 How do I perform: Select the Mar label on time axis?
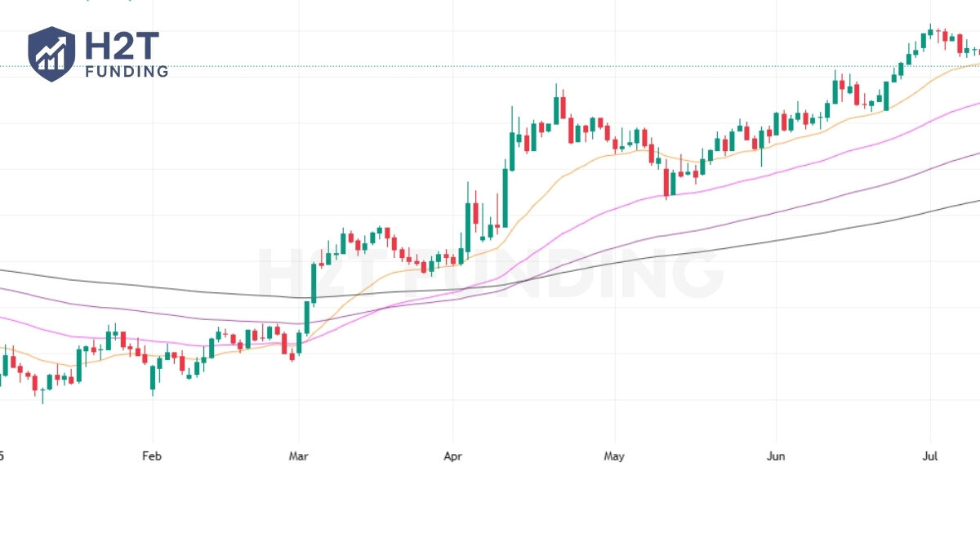point(299,456)
